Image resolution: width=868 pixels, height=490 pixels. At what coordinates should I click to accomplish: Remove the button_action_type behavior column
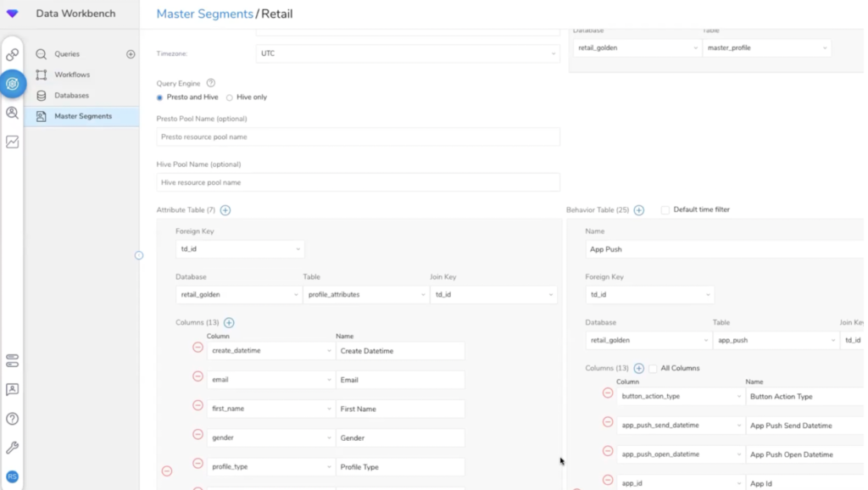608,393
